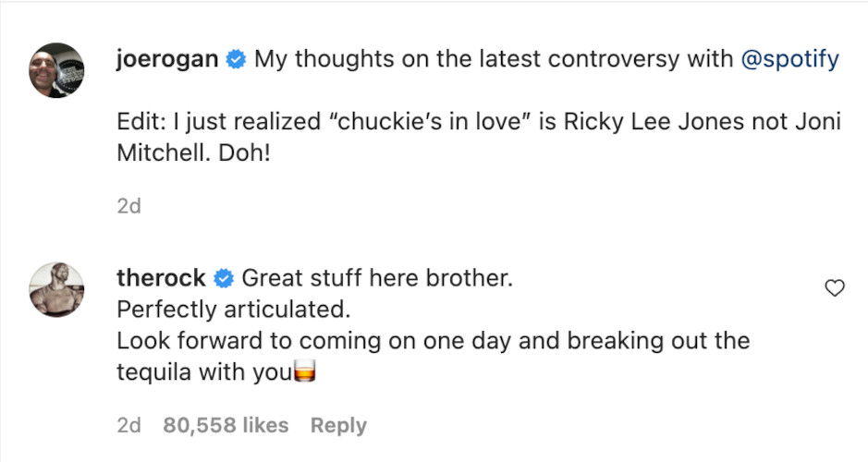Click the "Perfectly articulated." comment line
The height and width of the screenshot is (462, 868).
(234, 310)
